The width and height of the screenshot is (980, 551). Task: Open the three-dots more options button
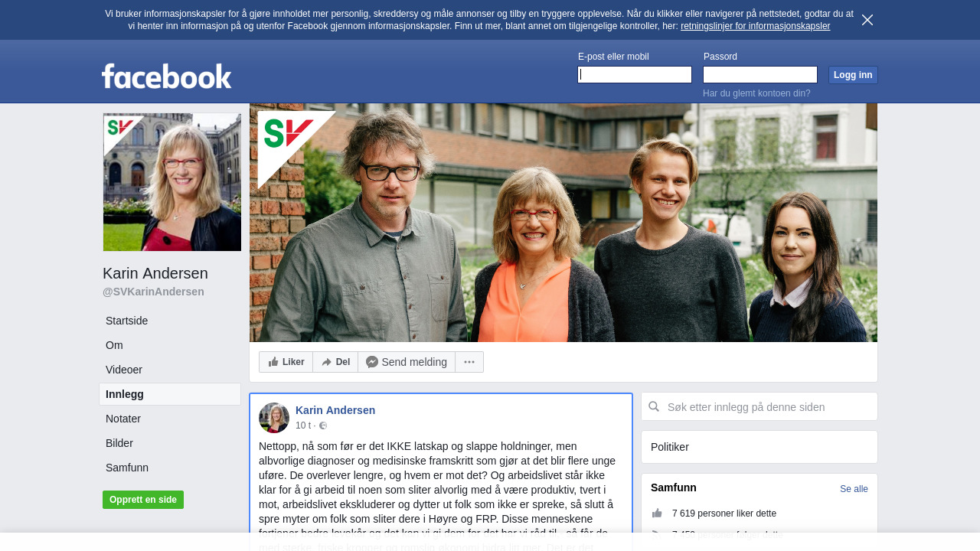click(469, 362)
